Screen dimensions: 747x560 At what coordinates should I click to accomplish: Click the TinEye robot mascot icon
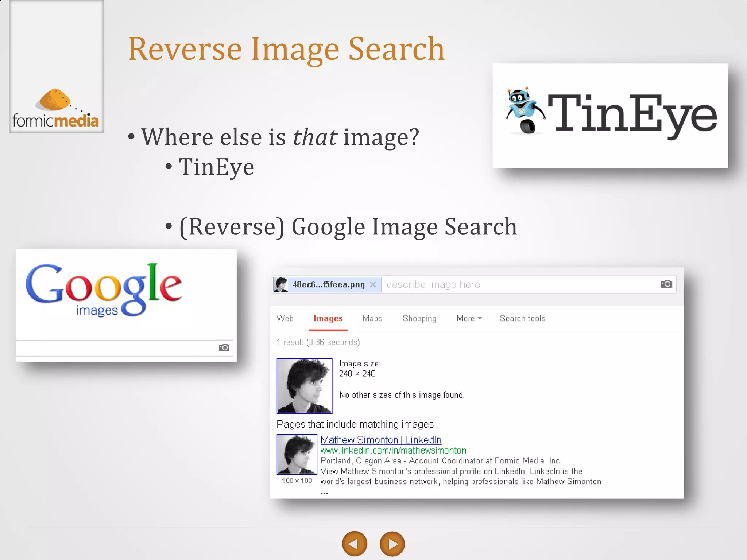[x=525, y=110]
